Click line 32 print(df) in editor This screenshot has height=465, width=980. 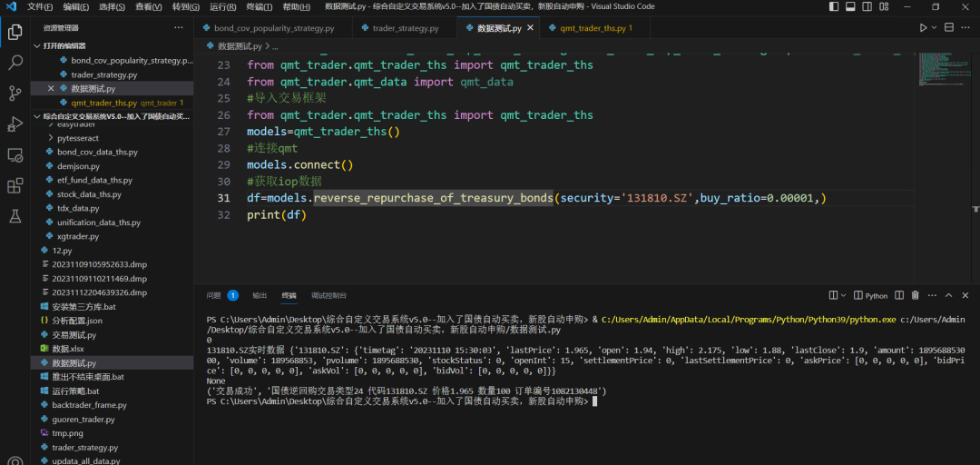pyautogui.click(x=277, y=214)
